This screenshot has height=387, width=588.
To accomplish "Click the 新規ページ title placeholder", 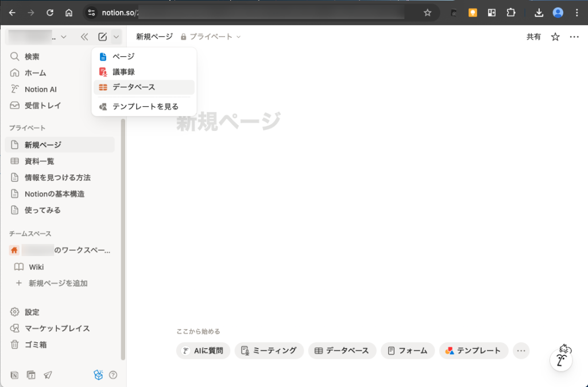I will [229, 121].
